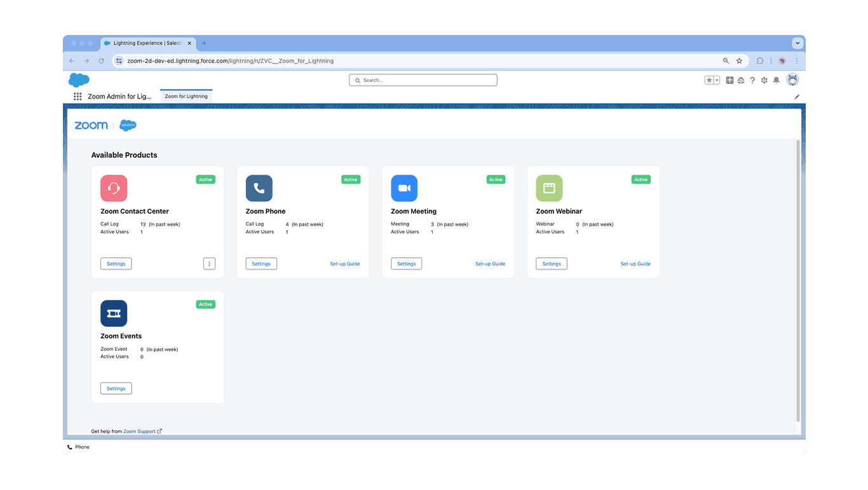Expand the favorites list dropdown arrow

point(717,80)
